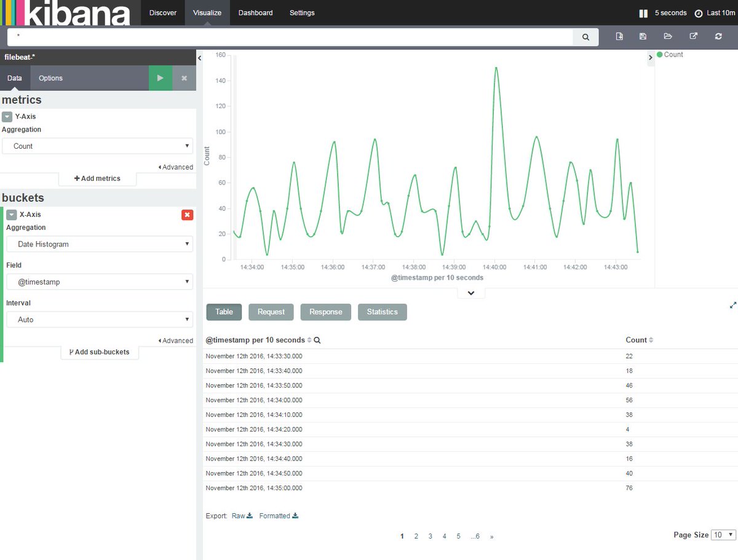Click the Kibana logo
The width and height of the screenshot is (738, 560).
(66, 13)
